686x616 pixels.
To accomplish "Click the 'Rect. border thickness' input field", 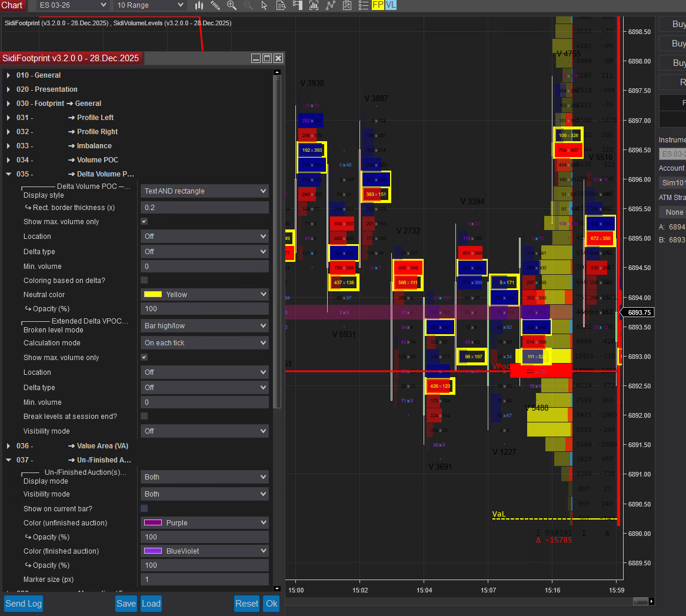I will click(x=204, y=208).
